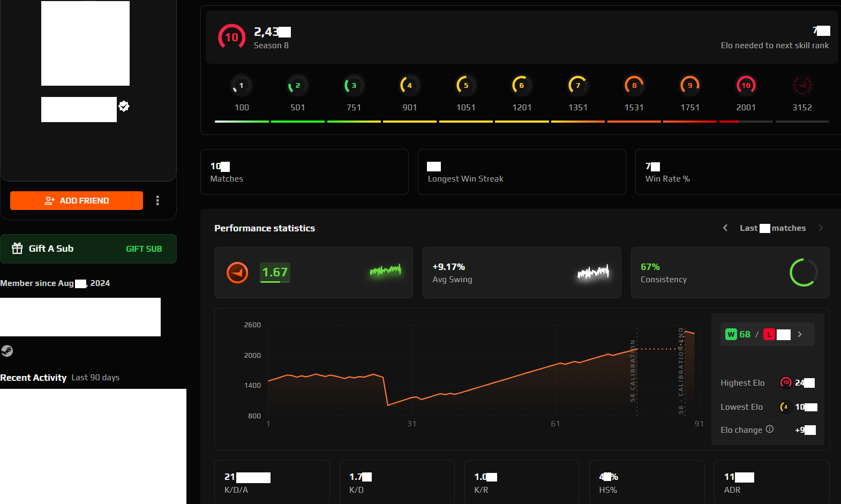Open the three-dot profile options menu

click(x=157, y=200)
